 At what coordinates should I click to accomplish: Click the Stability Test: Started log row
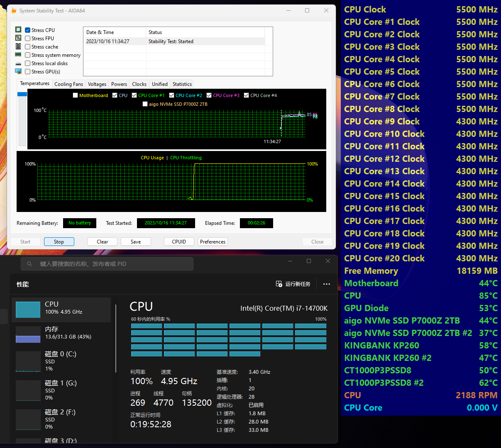[174, 41]
